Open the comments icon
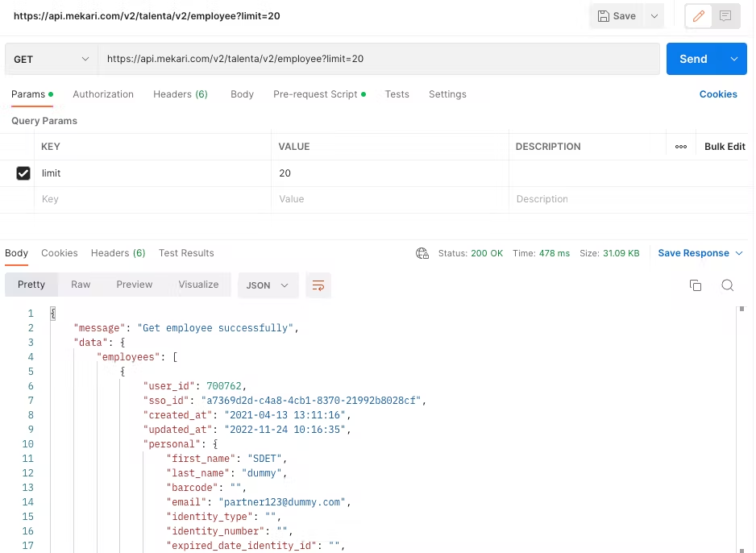The height and width of the screenshot is (553, 756). coord(725,16)
